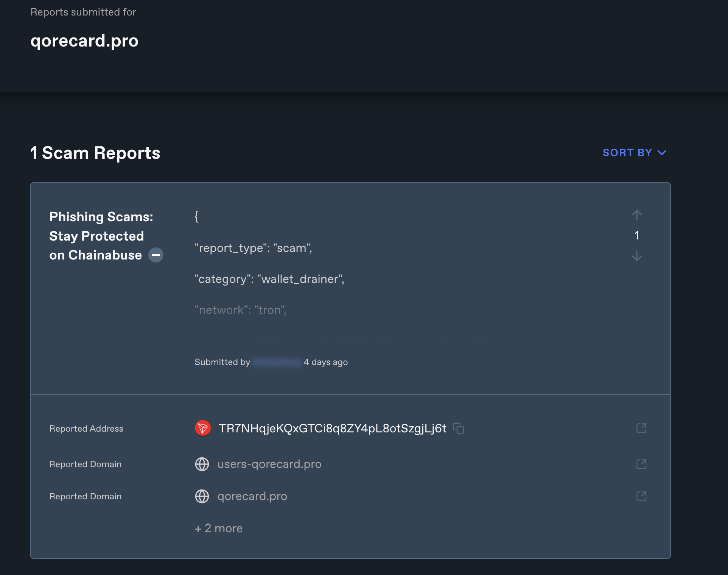Select the 'Phishing Scams: Stay Protected' title
The image size is (728, 575).
click(101, 236)
